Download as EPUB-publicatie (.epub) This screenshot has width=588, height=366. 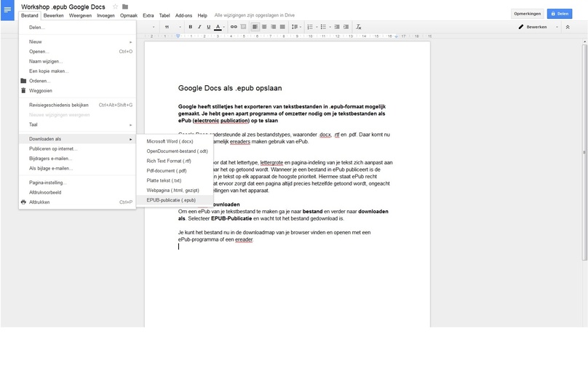[x=175, y=200]
